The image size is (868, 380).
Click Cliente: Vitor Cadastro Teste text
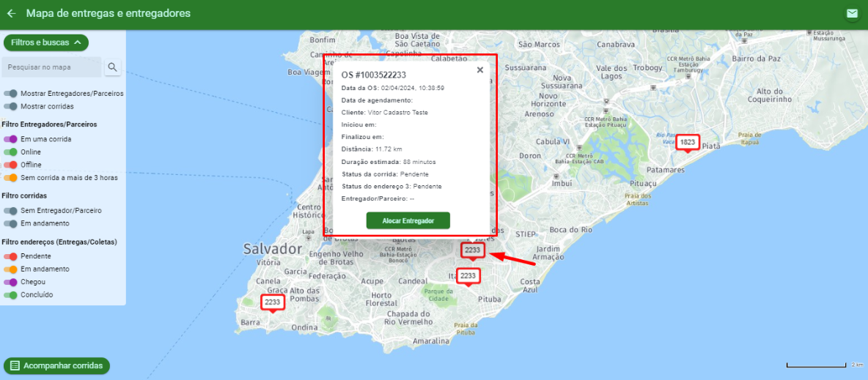[385, 112]
